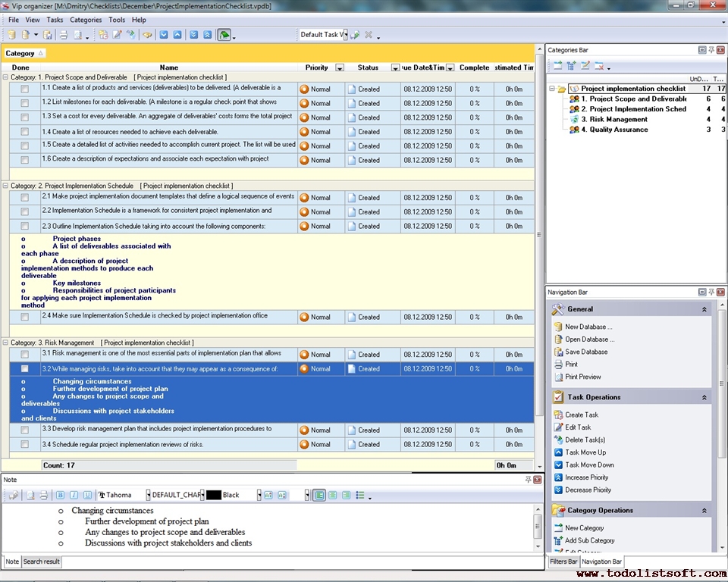The image size is (728, 582).
Task: Click the green filter icon on the toolbar
Action: coord(224,34)
